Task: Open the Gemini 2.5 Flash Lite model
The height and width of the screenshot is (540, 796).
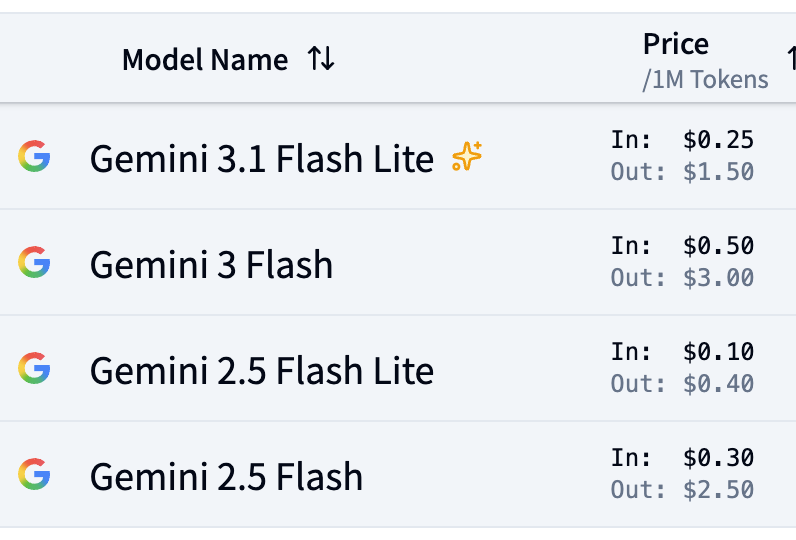Action: pyautogui.click(x=261, y=370)
